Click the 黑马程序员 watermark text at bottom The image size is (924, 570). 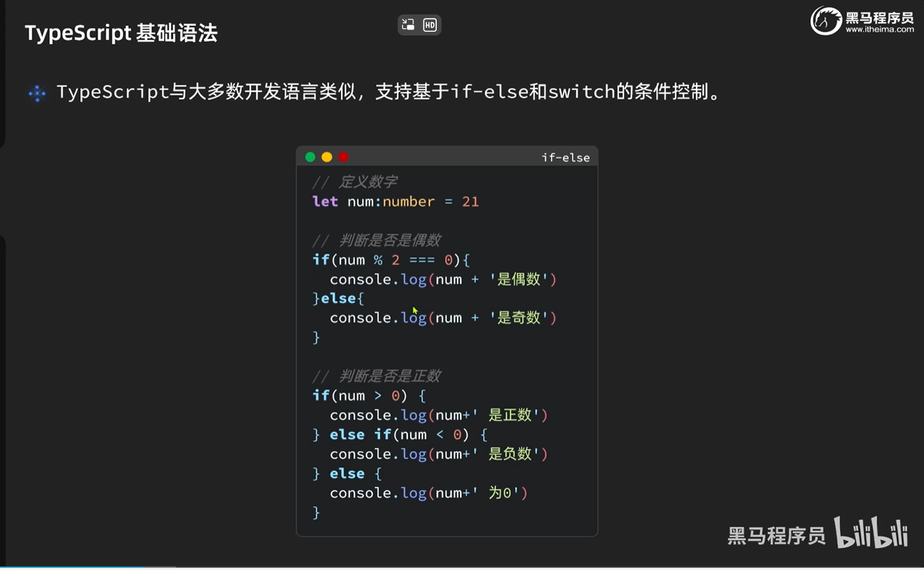pyautogui.click(x=776, y=535)
